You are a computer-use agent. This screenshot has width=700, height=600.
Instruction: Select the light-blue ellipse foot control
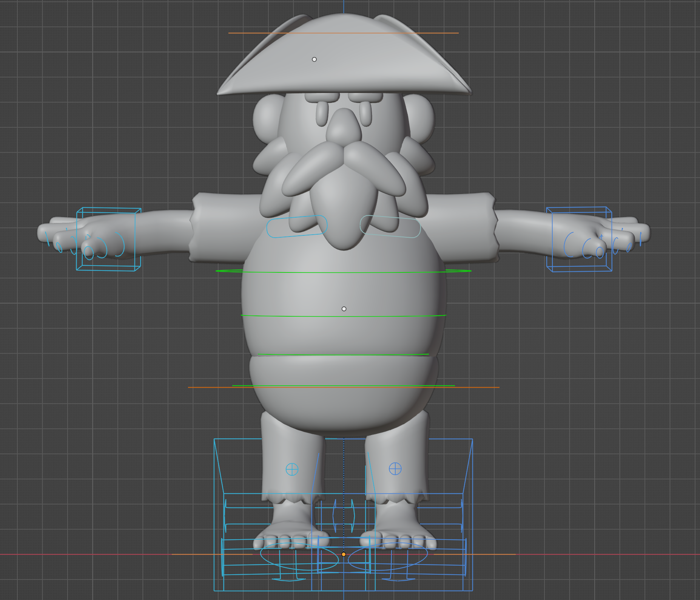[x=299, y=557]
